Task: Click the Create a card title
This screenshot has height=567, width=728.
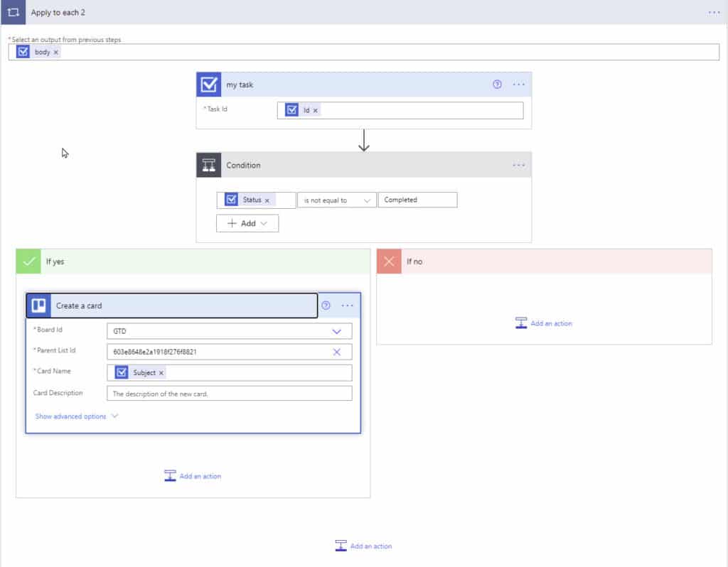Action: coord(79,306)
